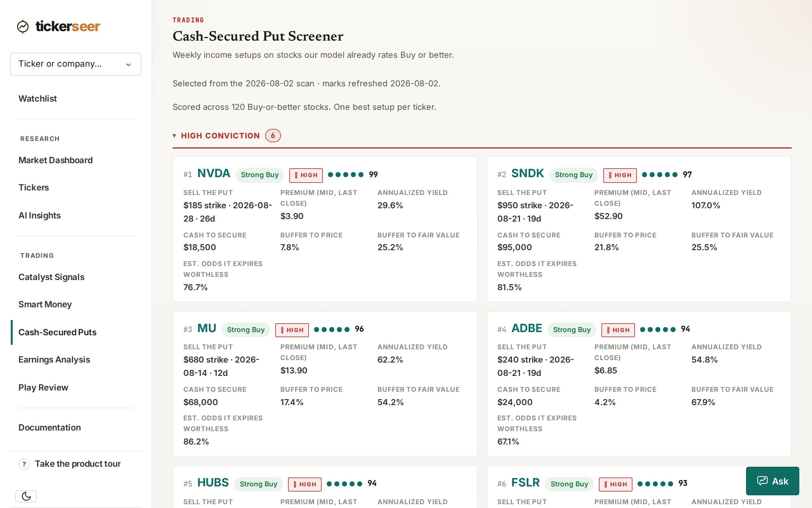This screenshot has height=508, width=812.
Task: Click MU Strong Buy badge
Action: point(246,330)
